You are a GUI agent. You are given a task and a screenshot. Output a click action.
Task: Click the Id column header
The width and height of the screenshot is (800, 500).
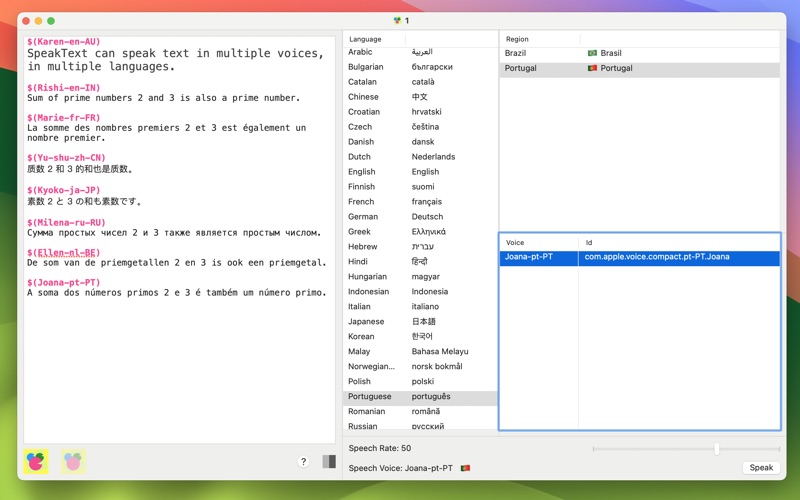(589, 242)
